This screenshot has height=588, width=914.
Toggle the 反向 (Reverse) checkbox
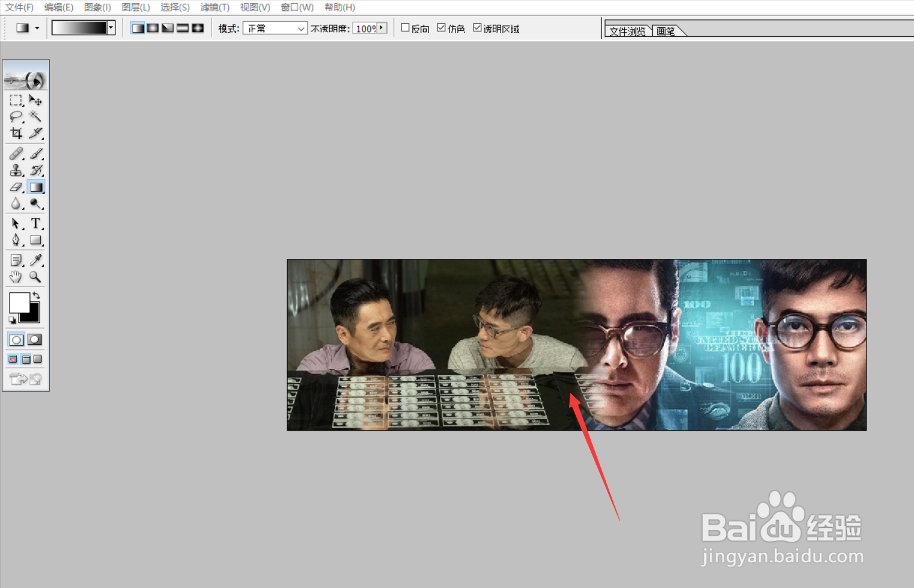pos(406,28)
